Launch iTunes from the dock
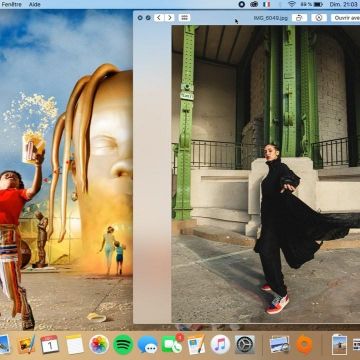The height and width of the screenshot is (360, 360). 220,344
